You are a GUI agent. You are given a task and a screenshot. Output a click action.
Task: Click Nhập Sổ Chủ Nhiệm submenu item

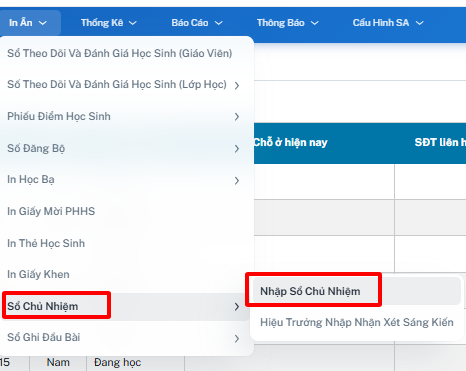click(x=357, y=291)
